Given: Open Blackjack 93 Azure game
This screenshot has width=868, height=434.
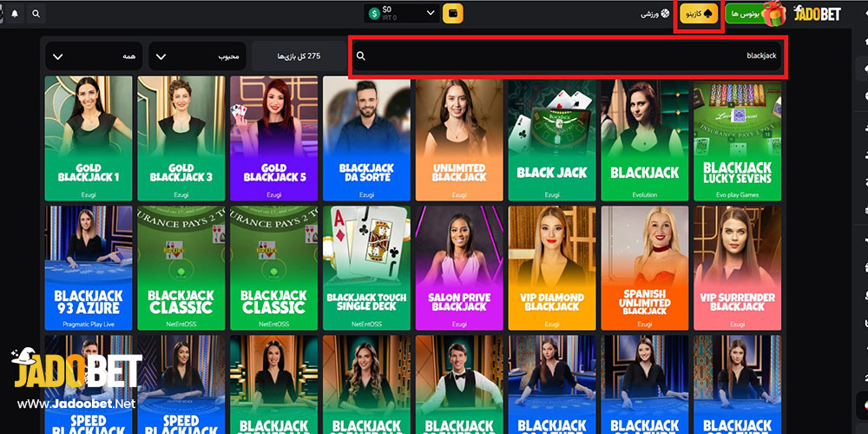Looking at the screenshot, I should coord(89,268).
